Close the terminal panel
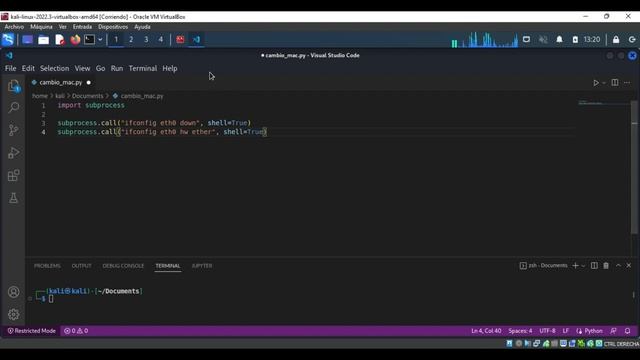640x360 pixels. click(629, 266)
